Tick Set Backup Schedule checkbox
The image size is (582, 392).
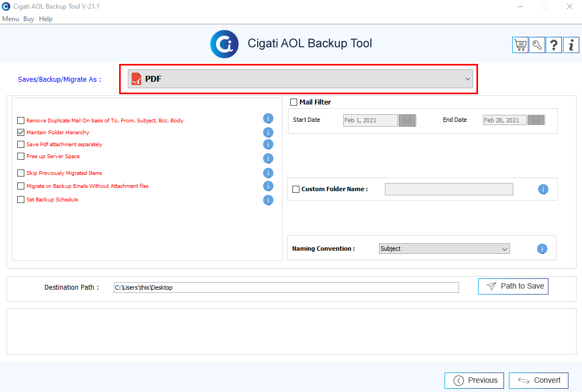pos(21,199)
